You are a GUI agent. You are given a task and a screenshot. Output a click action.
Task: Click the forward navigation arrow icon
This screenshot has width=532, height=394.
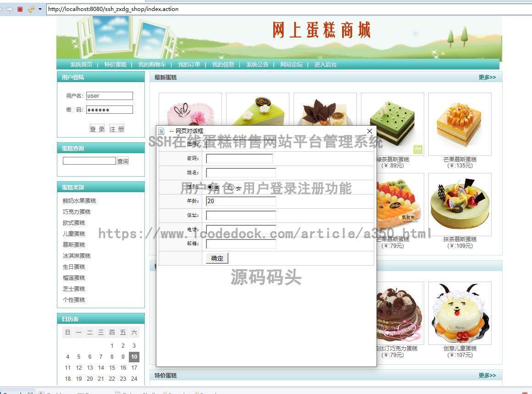click(10, 9)
